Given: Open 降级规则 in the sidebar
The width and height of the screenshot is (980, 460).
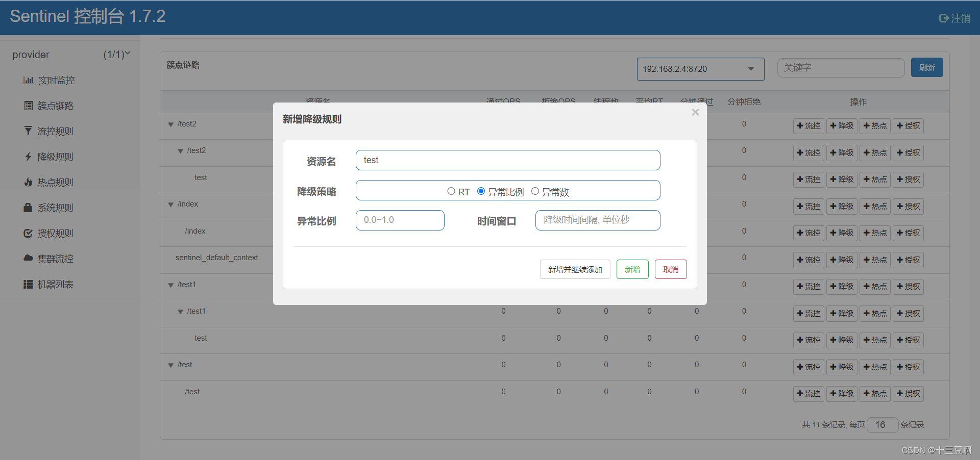Looking at the screenshot, I should click(49, 157).
